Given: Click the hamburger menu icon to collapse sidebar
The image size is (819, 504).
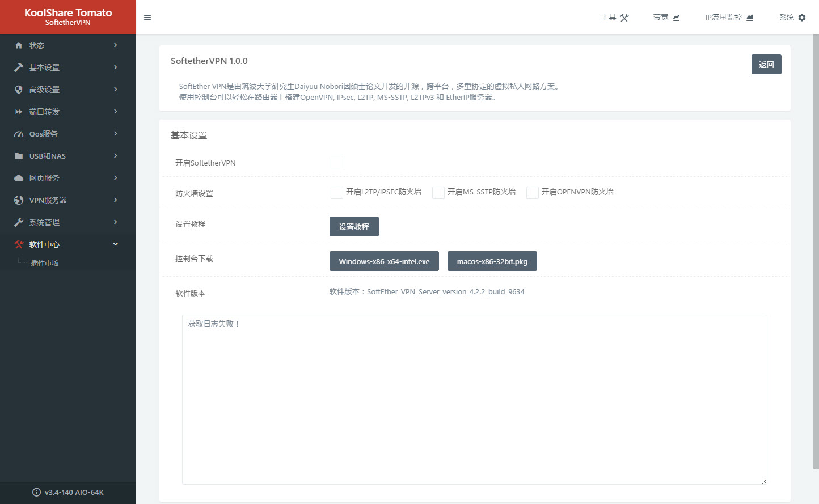Looking at the screenshot, I should coord(147,18).
